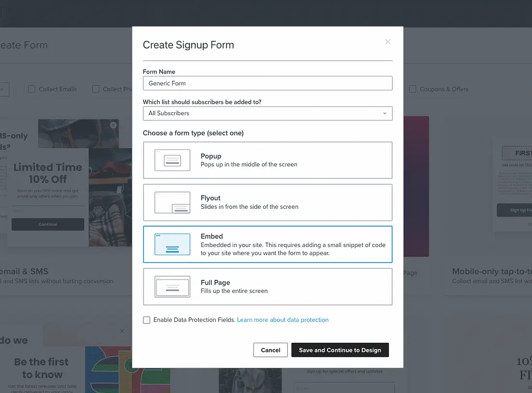Click the Flyout form type icon

[x=172, y=202]
